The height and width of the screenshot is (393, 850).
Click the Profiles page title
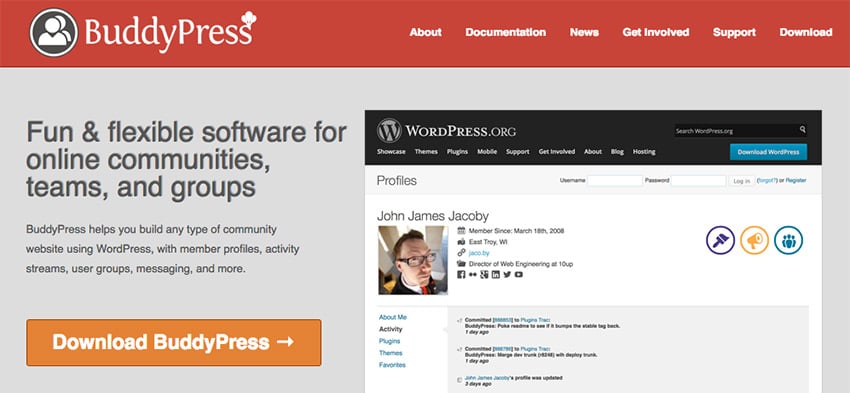tap(397, 181)
